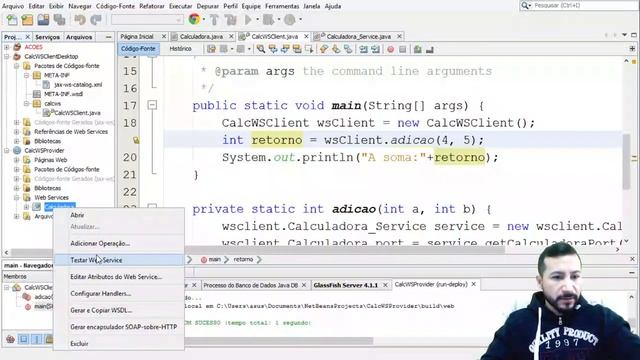Click the Last Edit icon in editor toolbar
The image size is (640, 360).
pyautogui.click(x=211, y=49)
